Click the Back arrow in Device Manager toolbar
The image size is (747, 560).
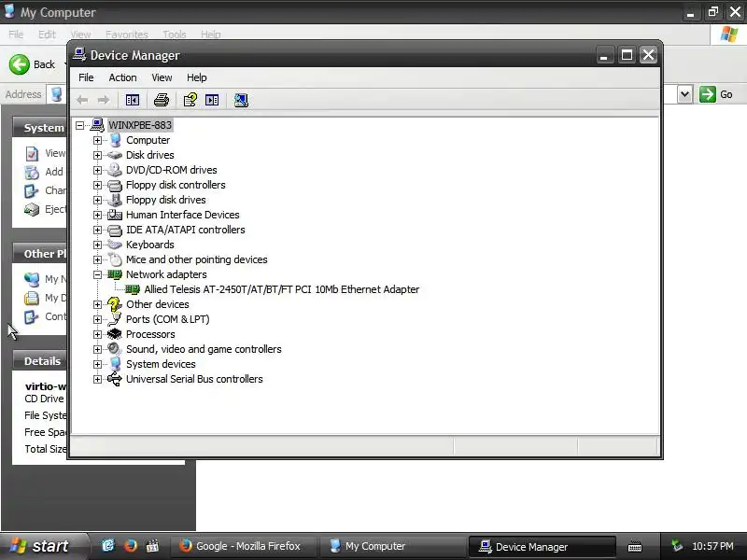click(x=82, y=100)
